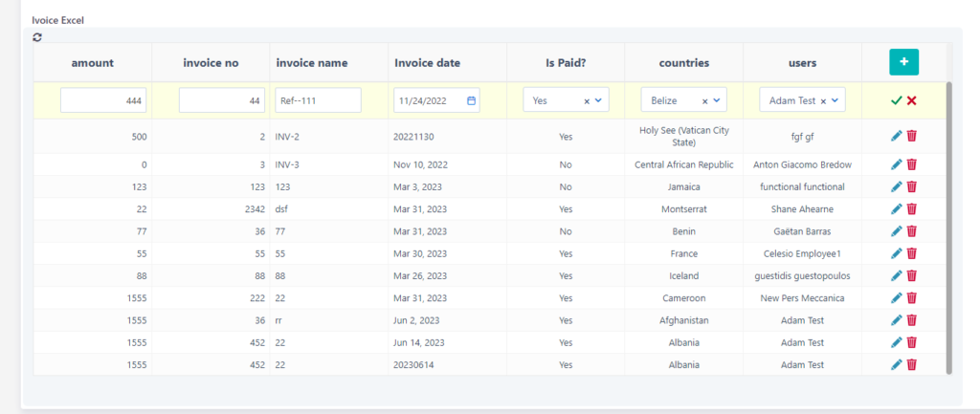
Task: Open calendar picker in Invoice date field
Action: (472, 100)
